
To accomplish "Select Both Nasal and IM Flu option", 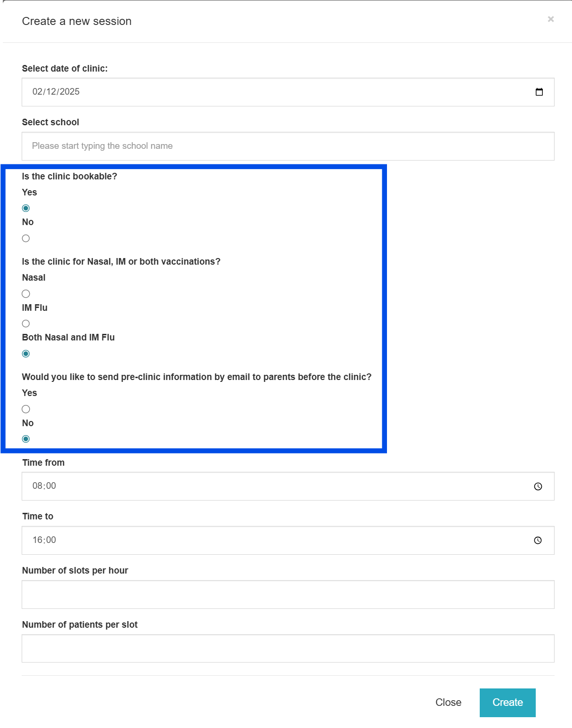I will (x=26, y=354).
